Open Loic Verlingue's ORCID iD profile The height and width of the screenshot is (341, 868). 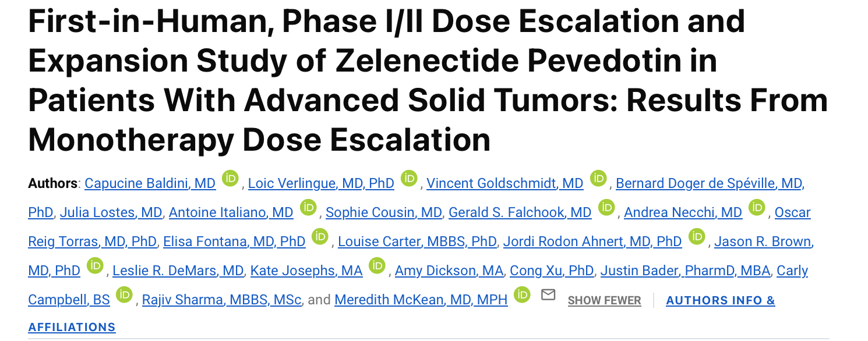point(409,179)
